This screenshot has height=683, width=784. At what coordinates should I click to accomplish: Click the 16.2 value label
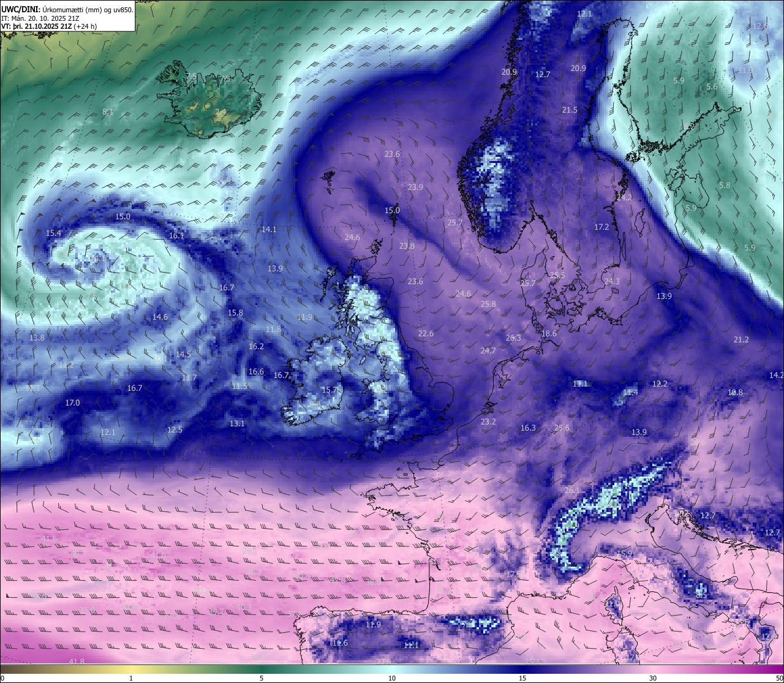(256, 346)
